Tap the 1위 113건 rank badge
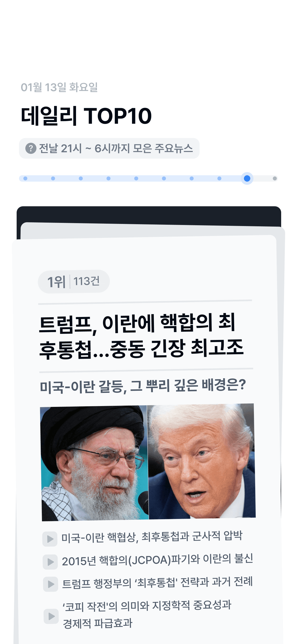This screenshot has width=297, height=644. pyautogui.click(x=74, y=281)
